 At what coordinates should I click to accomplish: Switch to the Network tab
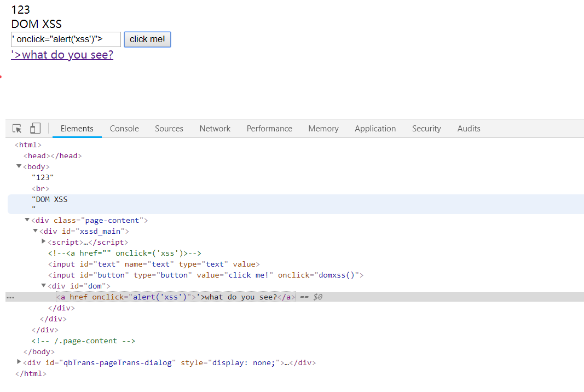pos(215,129)
